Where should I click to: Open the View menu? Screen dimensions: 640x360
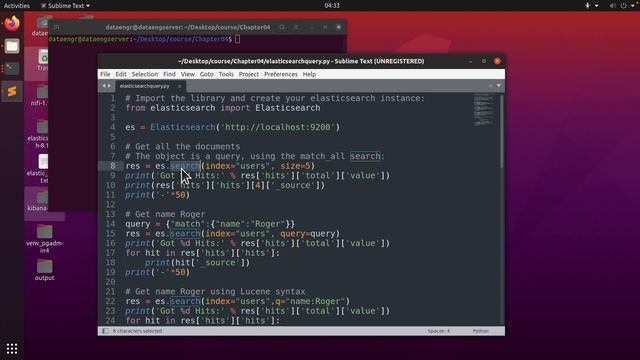187,74
